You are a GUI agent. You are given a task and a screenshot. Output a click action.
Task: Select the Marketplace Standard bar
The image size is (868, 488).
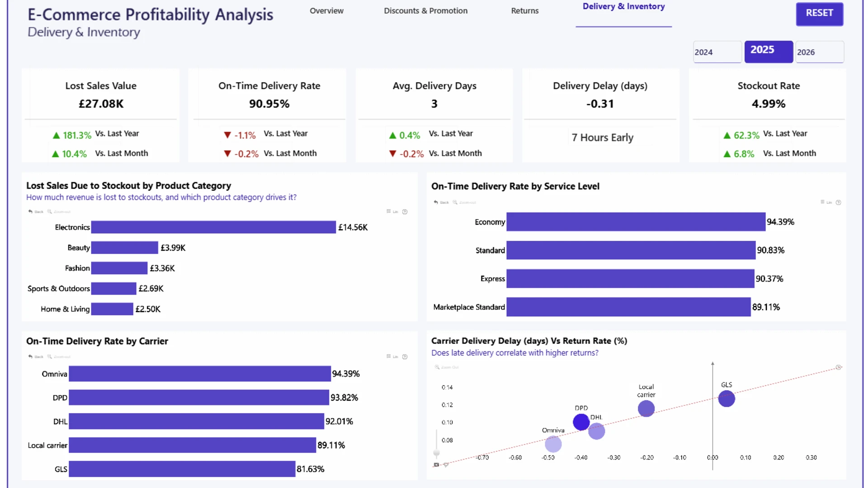point(628,307)
